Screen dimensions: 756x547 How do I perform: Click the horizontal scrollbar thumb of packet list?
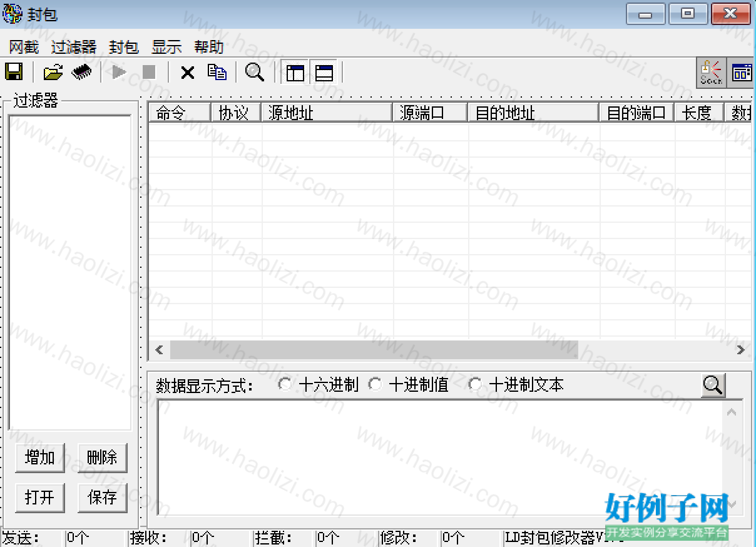(x=374, y=350)
